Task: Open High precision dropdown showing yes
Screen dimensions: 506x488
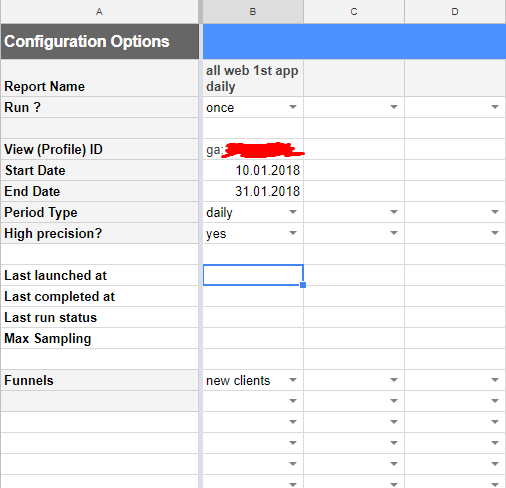Action: (x=293, y=233)
